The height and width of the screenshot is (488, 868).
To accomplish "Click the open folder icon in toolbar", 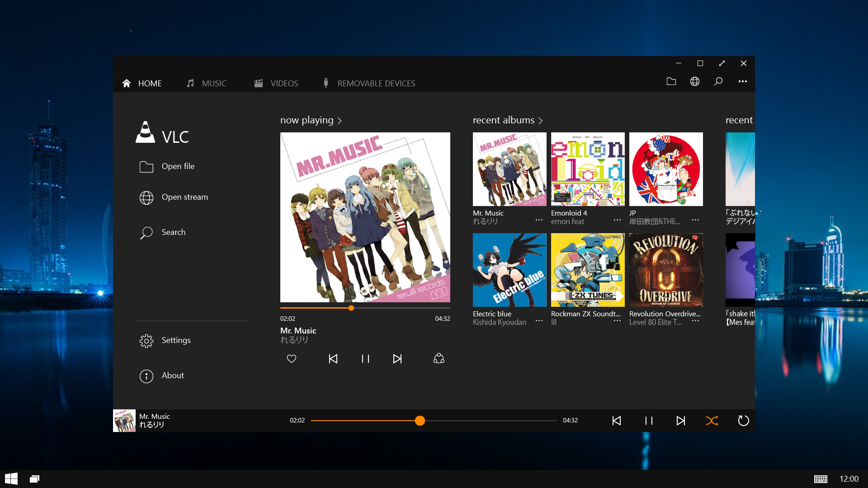I will point(671,82).
